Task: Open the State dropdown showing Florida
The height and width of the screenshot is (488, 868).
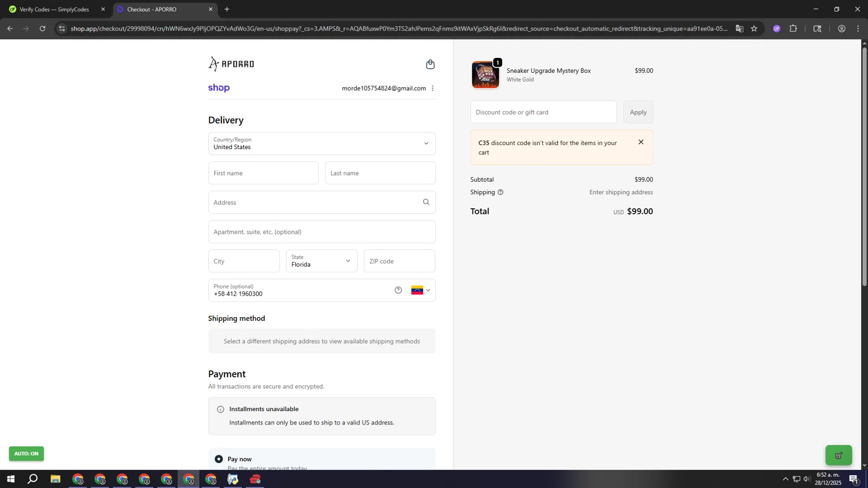Action: [322, 261]
